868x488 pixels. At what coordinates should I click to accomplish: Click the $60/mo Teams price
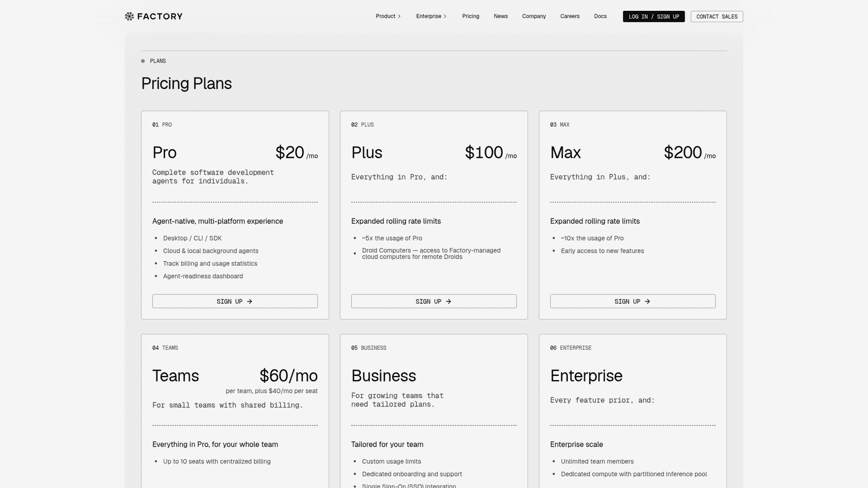(x=288, y=376)
